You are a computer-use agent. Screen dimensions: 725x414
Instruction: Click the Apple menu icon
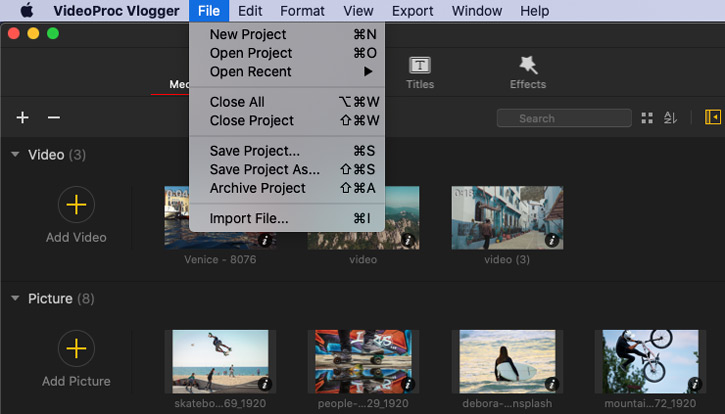click(26, 11)
